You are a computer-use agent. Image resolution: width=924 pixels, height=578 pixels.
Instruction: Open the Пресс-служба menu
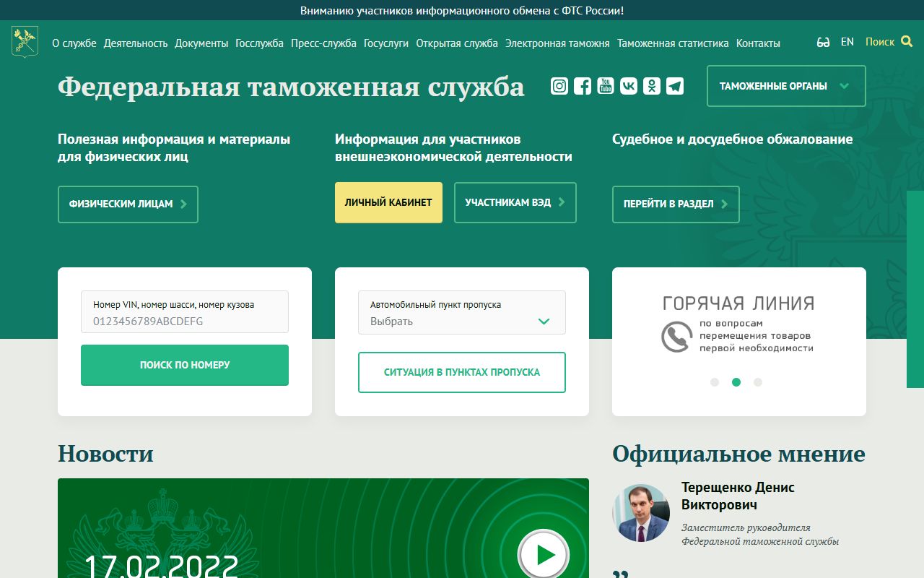pyautogui.click(x=323, y=43)
